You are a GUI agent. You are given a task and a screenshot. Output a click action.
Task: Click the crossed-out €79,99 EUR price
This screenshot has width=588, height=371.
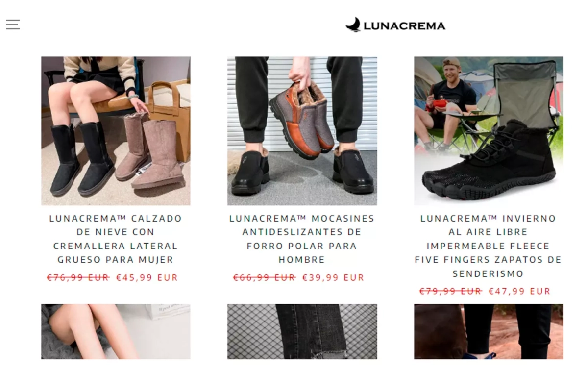click(x=450, y=292)
